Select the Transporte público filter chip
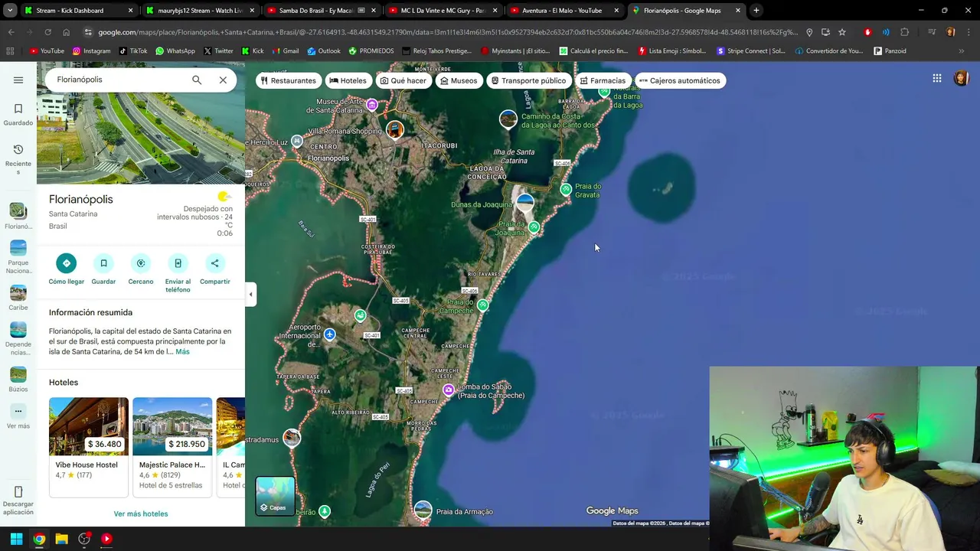Screen dimensions: 980x551 (528, 80)
